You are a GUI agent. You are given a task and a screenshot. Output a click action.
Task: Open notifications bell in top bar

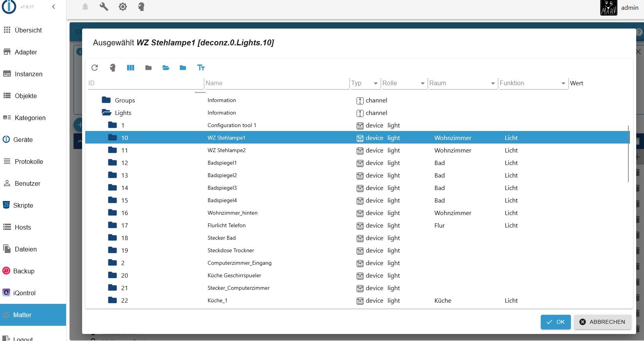pos(85,7)
